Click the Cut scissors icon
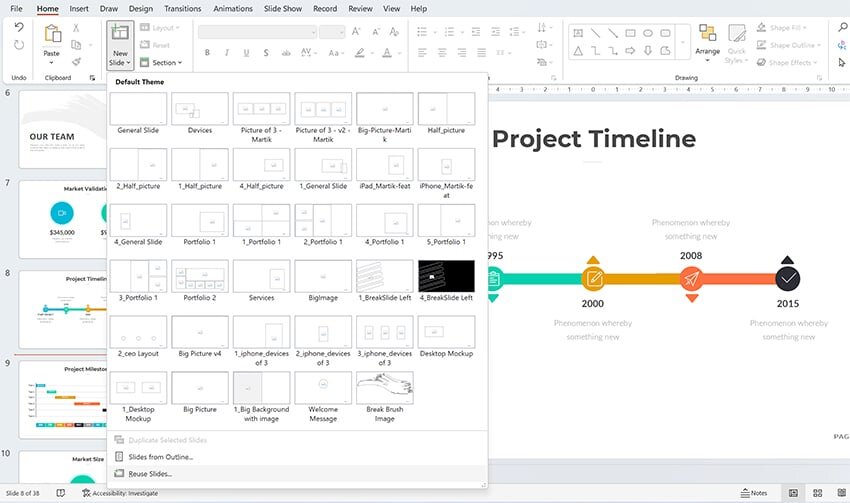Screen dimensions: 850x503 tap(77, 27)
